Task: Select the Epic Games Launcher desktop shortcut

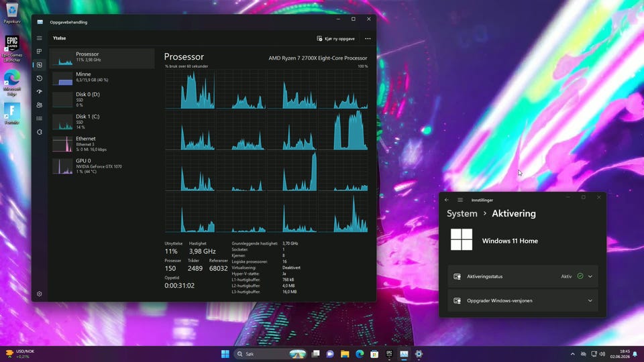Action: point(12,49)
